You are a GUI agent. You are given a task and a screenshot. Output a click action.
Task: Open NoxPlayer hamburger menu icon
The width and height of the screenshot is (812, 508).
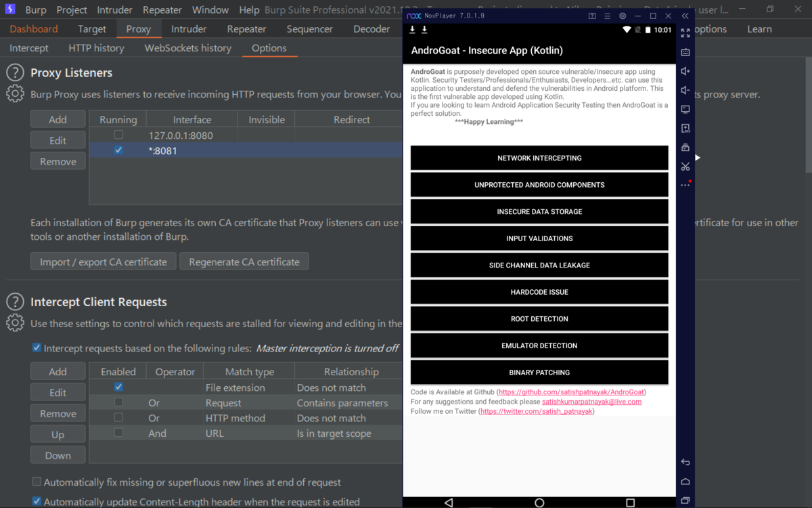point(607,16)
